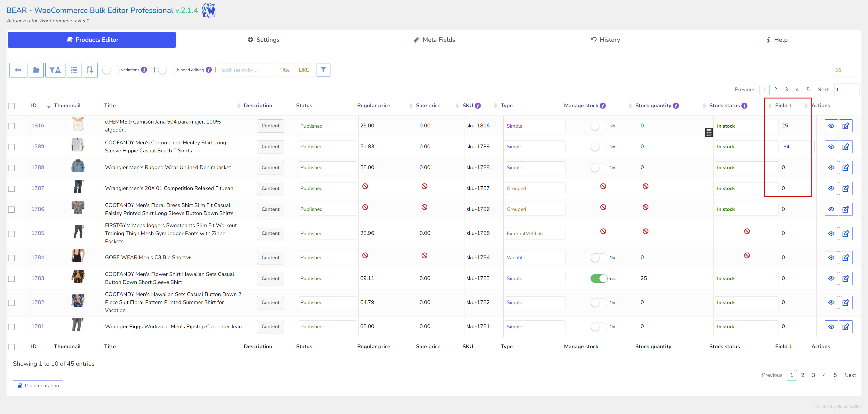This screenshot has height=414, width=868.
Task: Edit product 1784 with the pencil icon
Action: click(x=845, y=257)
